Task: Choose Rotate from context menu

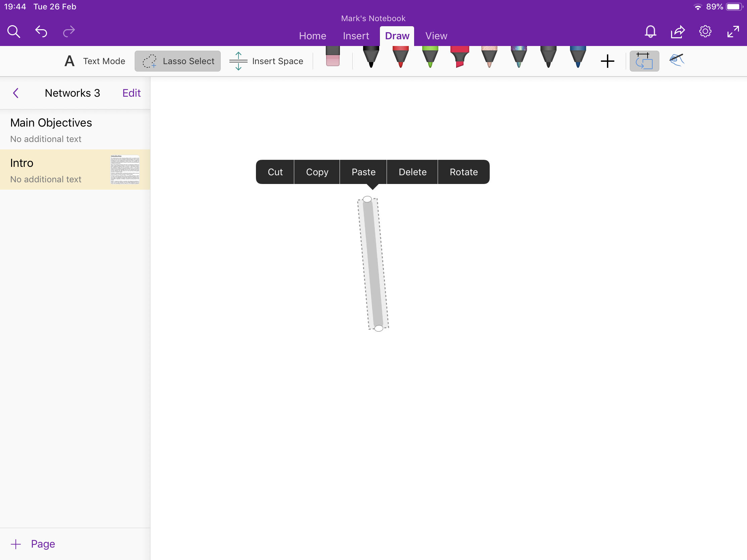Action: pos(464,172)
